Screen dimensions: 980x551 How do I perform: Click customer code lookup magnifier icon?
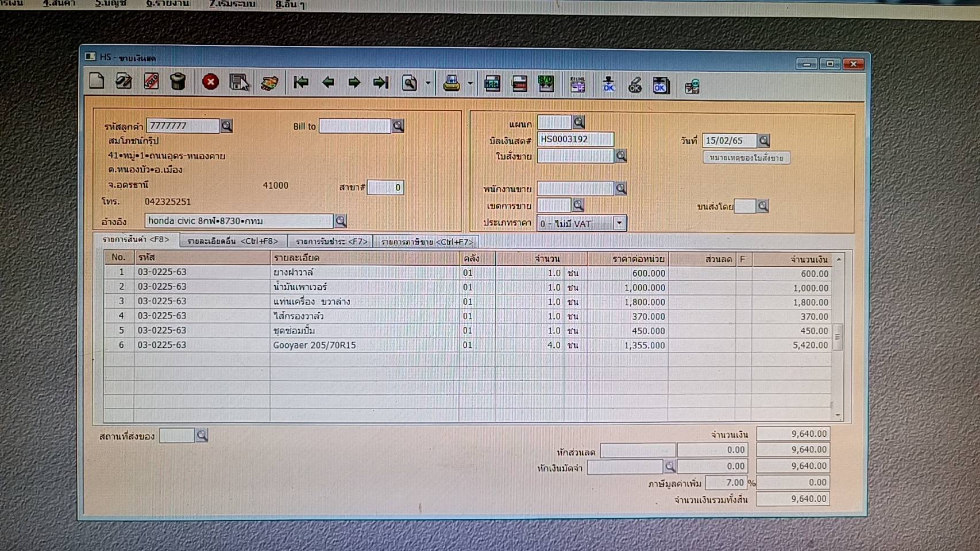(x=227, y=126)
